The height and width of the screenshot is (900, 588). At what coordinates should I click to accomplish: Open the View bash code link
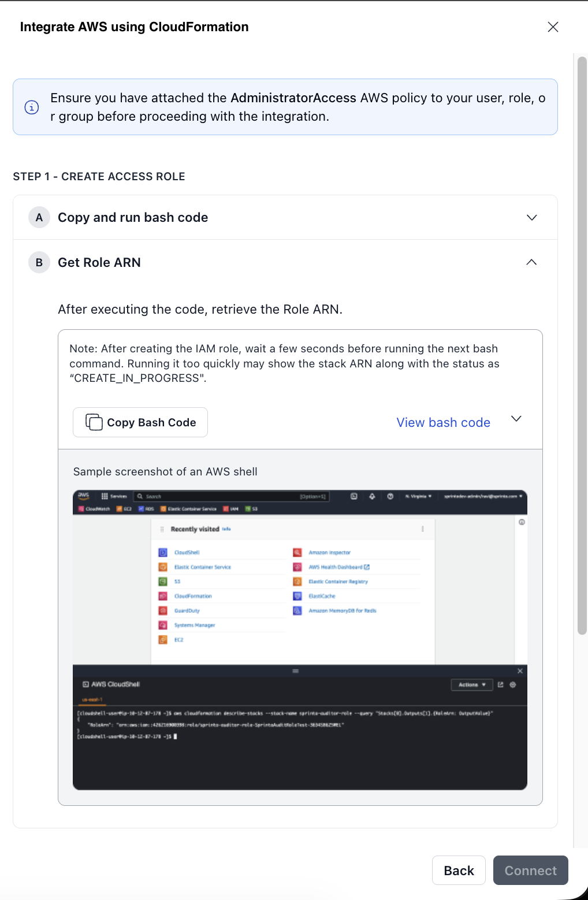(x=443, y=422)
